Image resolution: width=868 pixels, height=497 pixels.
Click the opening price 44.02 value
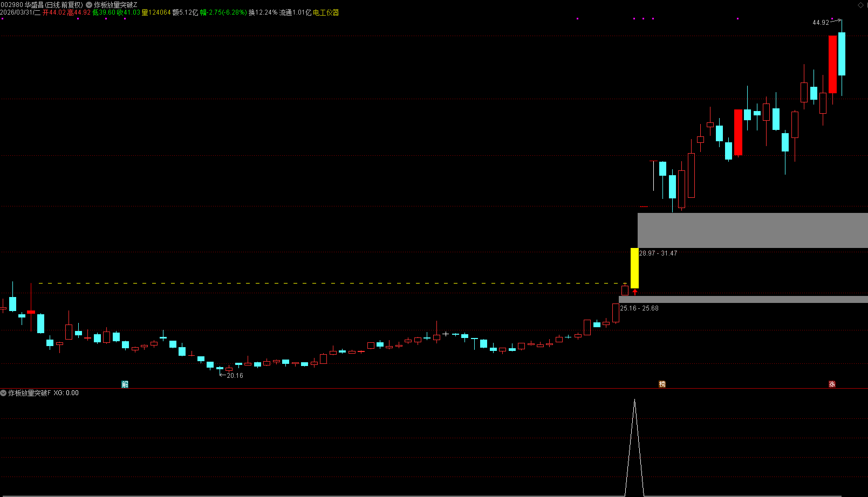coord(58,12)
